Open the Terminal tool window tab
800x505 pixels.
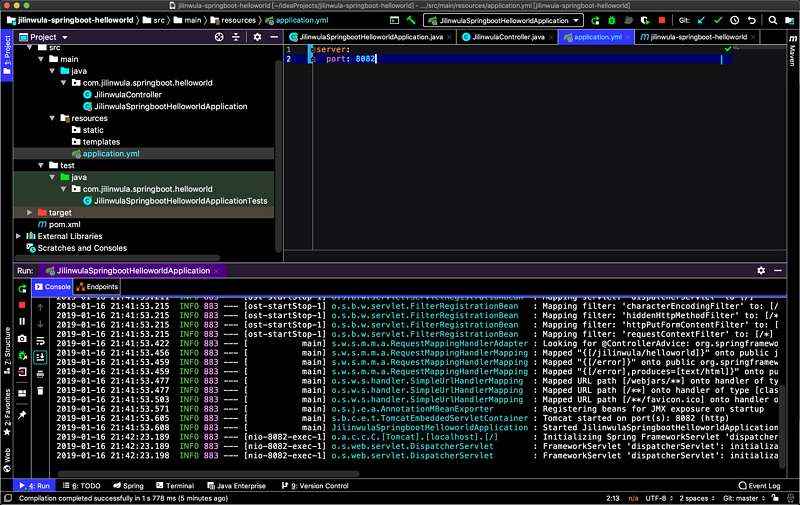coord(174,486)
